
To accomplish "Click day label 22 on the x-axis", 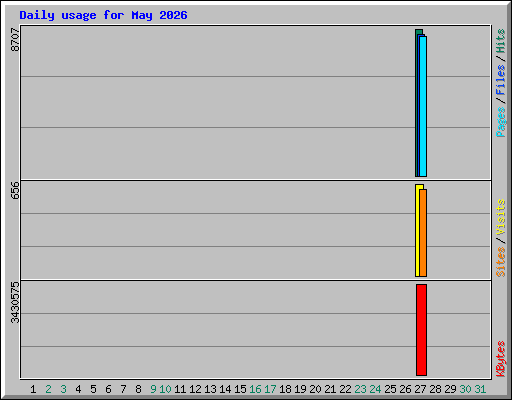I will coord(345,389).
